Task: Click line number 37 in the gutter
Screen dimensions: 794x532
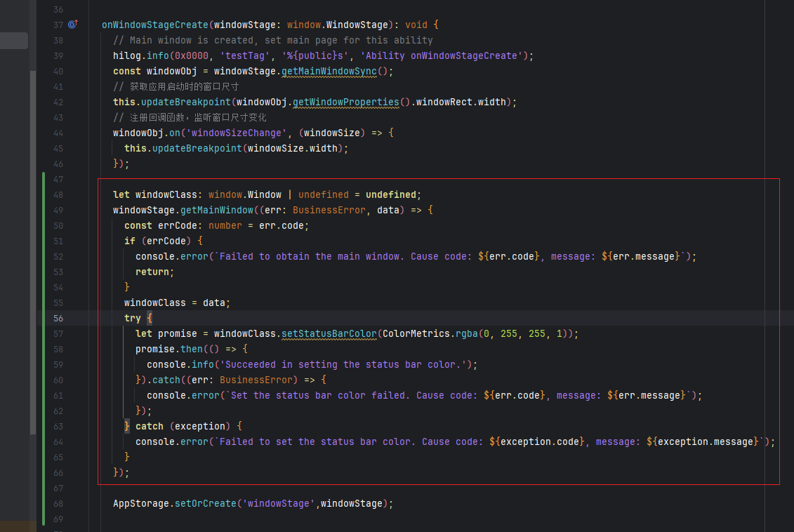Action: (58, 25)
